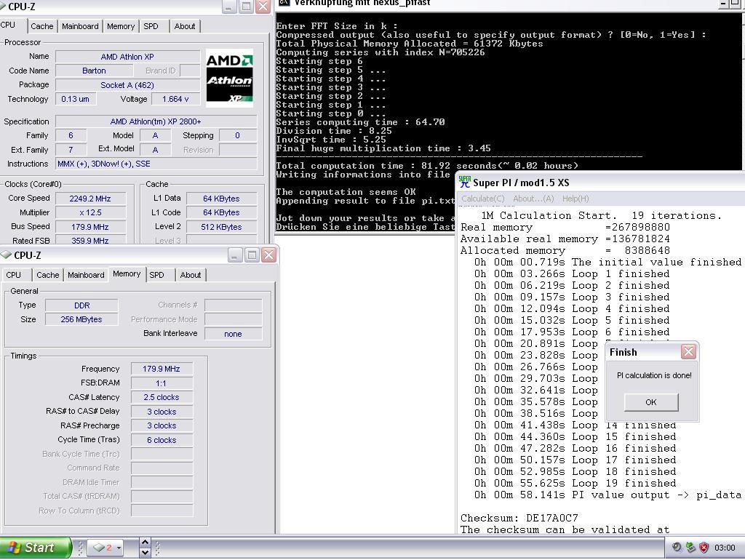Open the Calculate(C) menu in Super PI
745x560 pixels.
tap(483, 199)
